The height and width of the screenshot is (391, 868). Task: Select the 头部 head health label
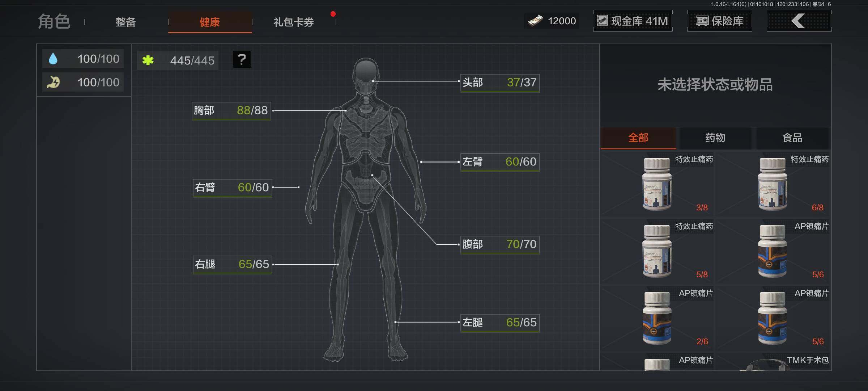pyautogui.click(x=499, y=83)
